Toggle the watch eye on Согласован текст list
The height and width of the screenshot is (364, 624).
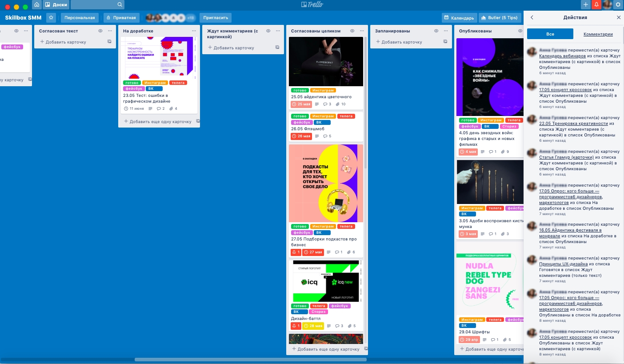pyautogui.click(x=100, y=31)
